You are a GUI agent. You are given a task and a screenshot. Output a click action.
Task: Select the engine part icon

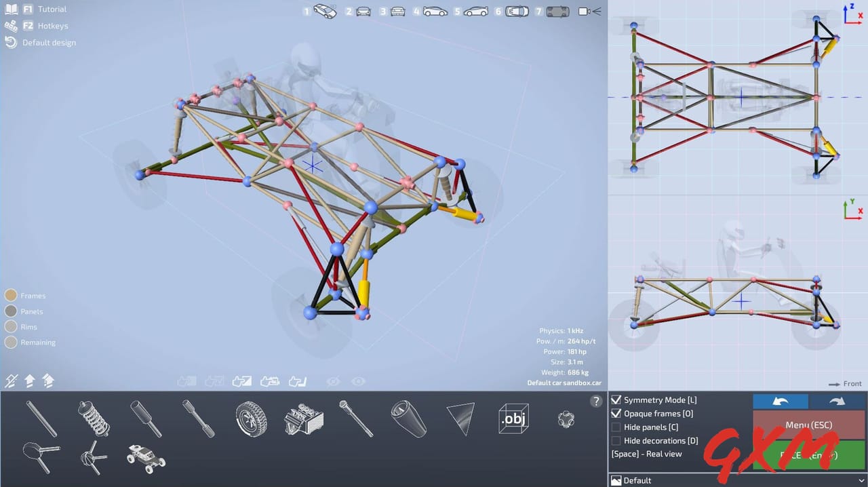[x=304, y=418]
